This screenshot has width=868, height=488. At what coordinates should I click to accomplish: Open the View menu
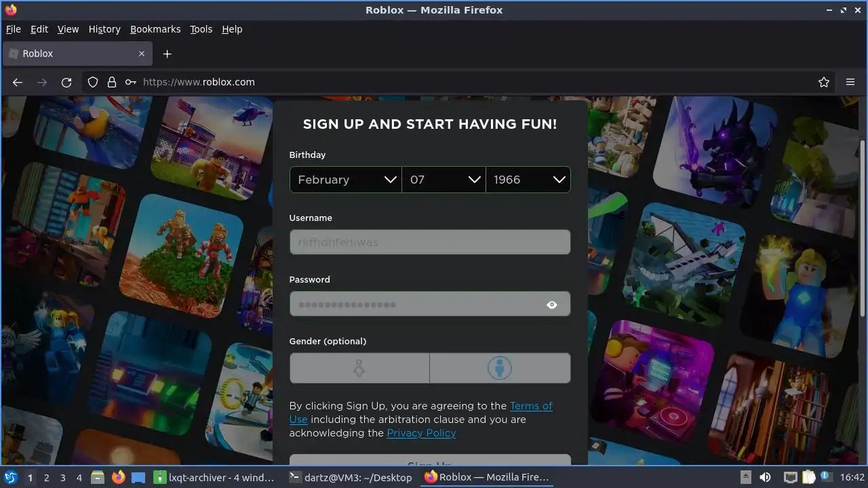(x=68, y=29)
